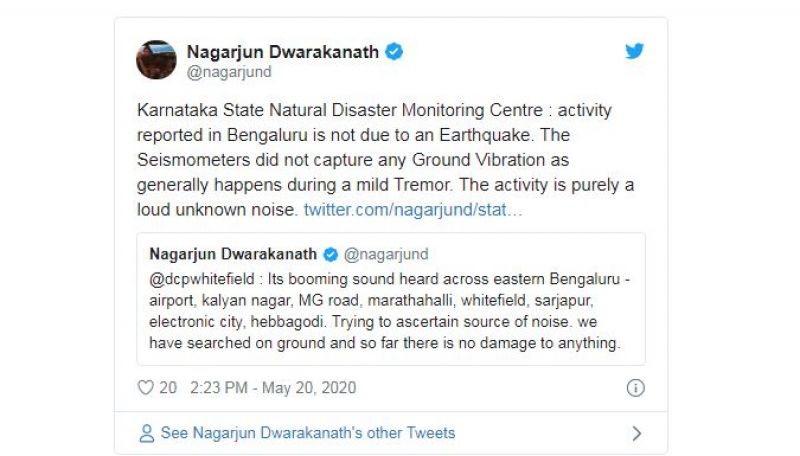
Task: Click the @nagarjund handle under the author name
Action: [x=229, y=72]
